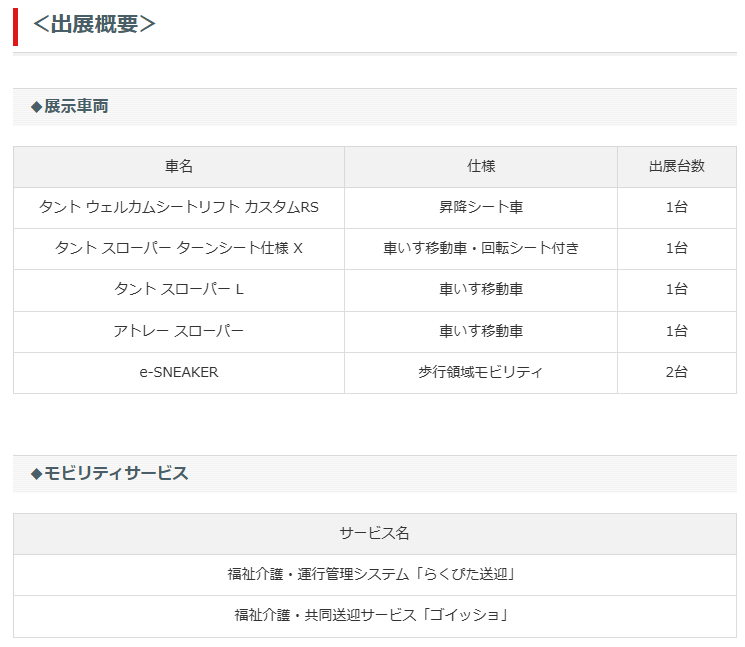The image size is (745, 647).
Task: Click the 出展概要 main heading
Action: coord(94,25)
